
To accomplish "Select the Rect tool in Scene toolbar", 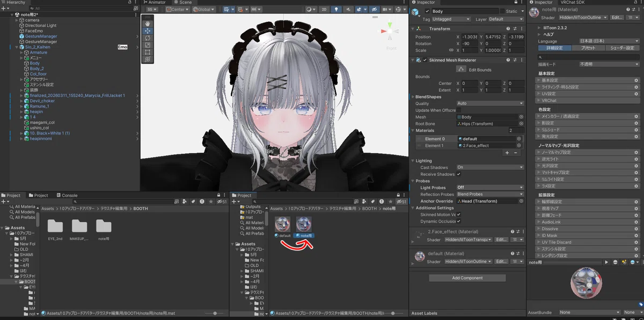I will [x=148, y=52].
